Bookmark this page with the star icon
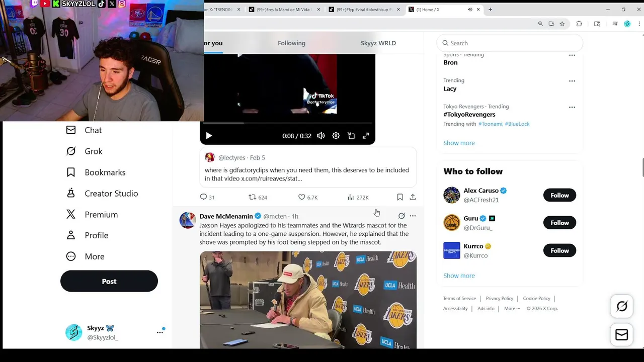The width and height of the screenshot is (644, 362). pos(562,24)
